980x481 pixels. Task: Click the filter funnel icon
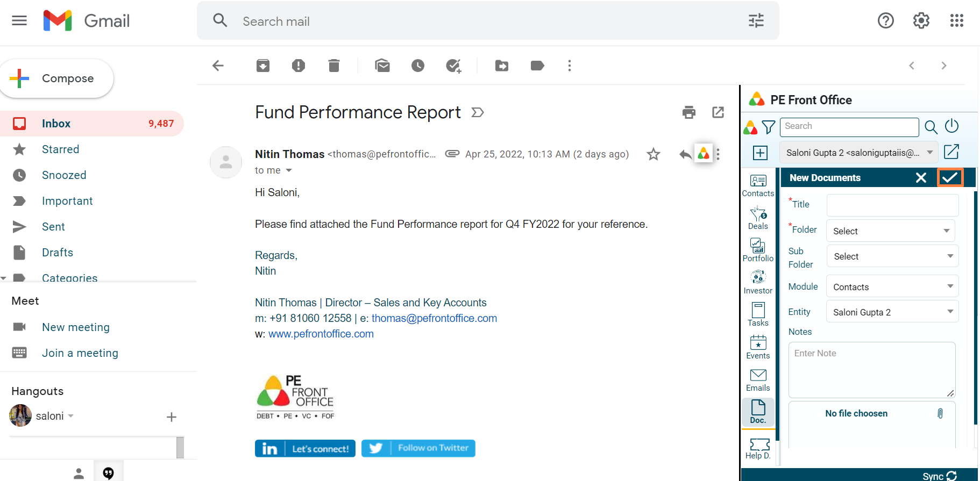[x=769, y=127]
